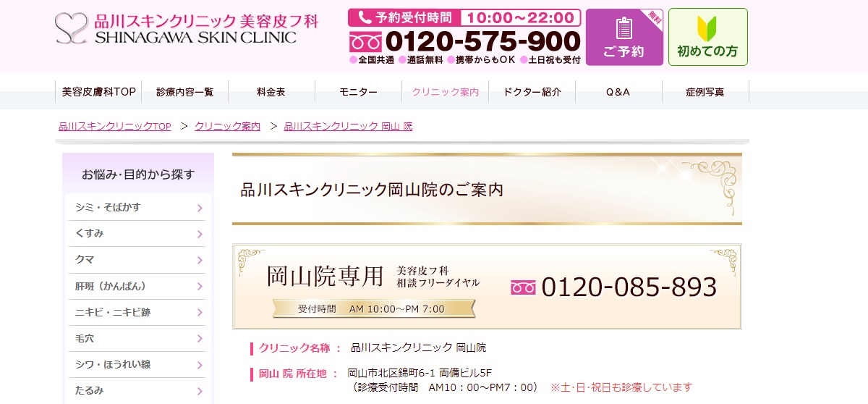This screenshot has width=868, height=404.
Task: Click the clipboard icon on ご予約 button
Action: (x=624, y=28)
